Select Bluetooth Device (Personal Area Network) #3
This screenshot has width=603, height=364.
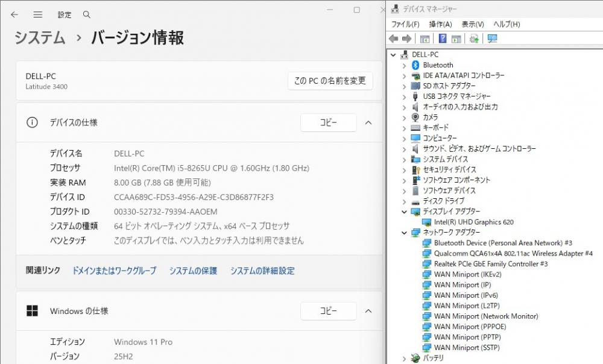click(503, 243)
